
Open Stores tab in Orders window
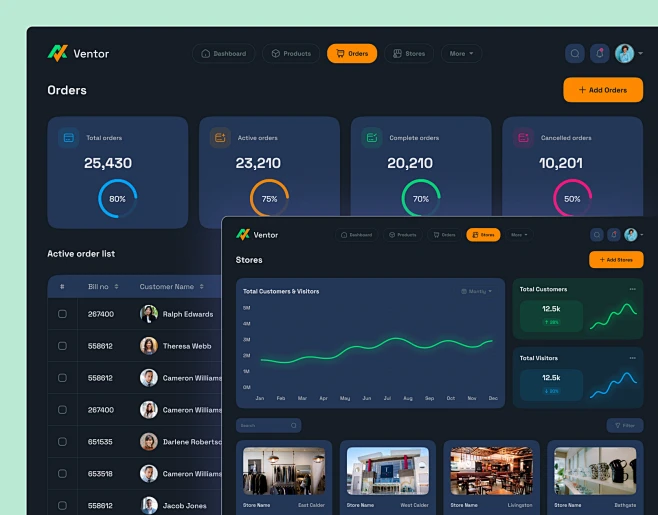[409, 53]
